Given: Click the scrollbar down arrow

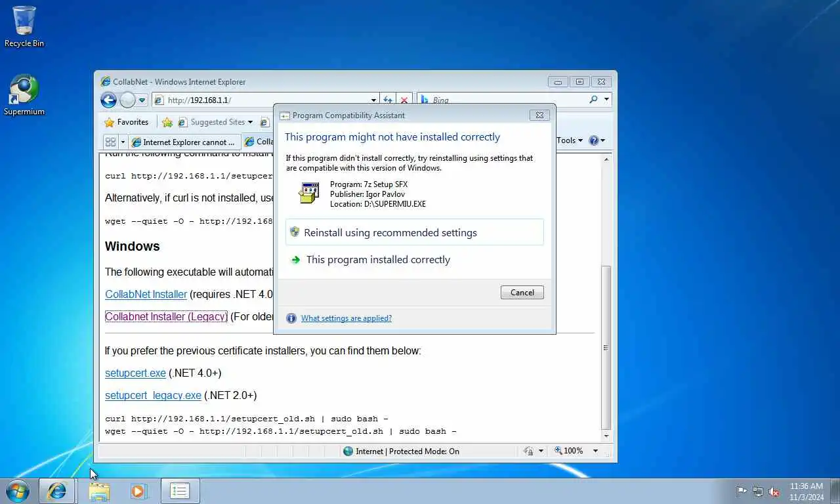Looking at the screenshot, I should click(x=606, y=436).
